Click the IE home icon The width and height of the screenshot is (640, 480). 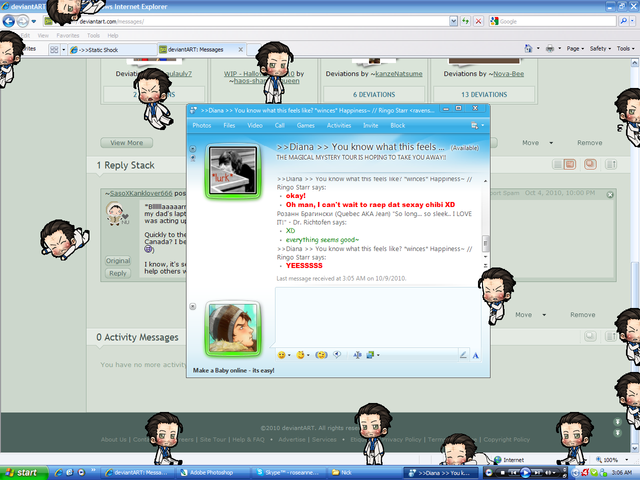click(528, 49)
